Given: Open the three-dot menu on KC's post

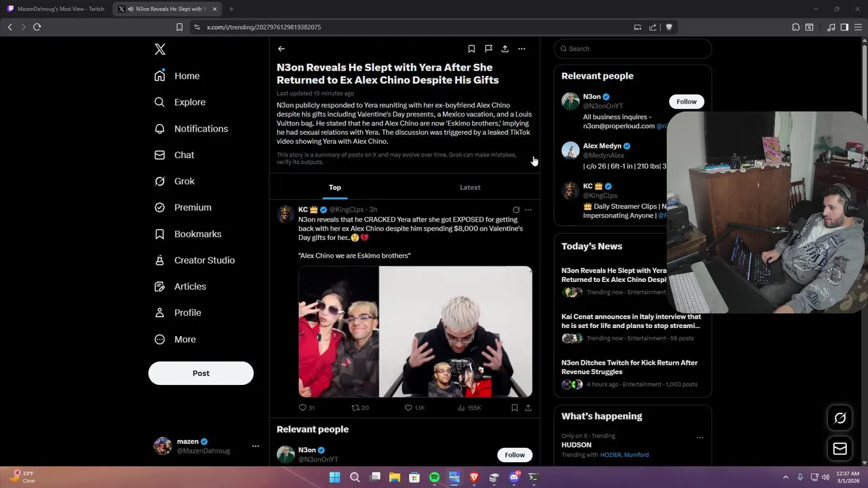Looking at the screenshot, I should [x=528, y=210].
